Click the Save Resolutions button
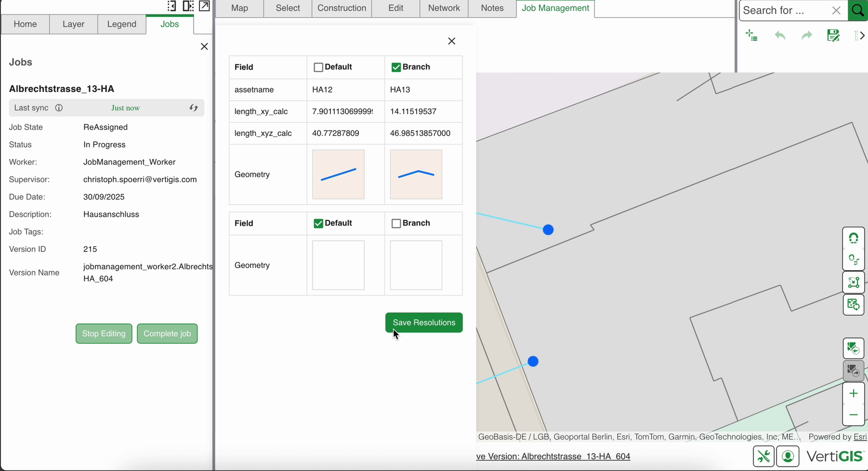The width and height of the screenshot is (868, 471). (x=424, y=323)
